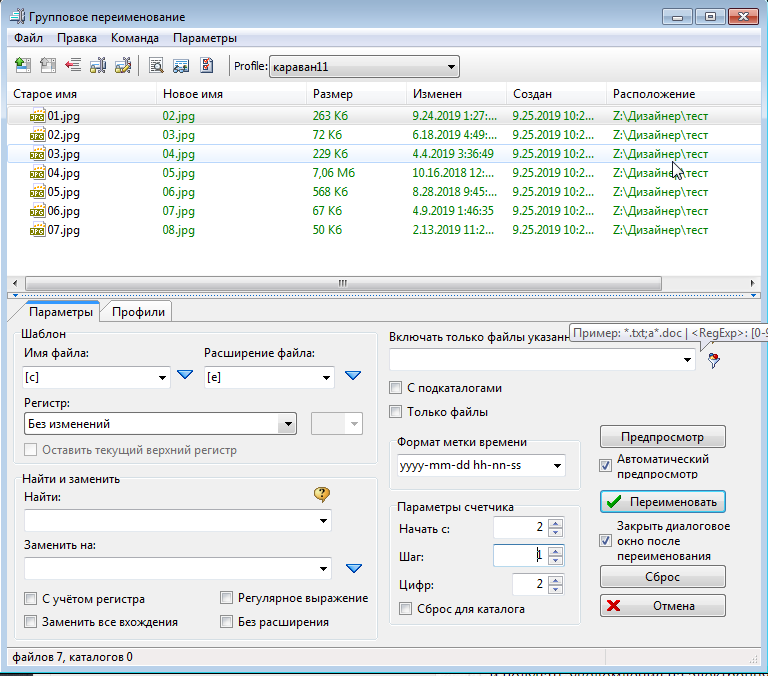Click the filter icon beside include-files field
The image size is (768, 676).
pyautogui.click(x=713, y=361)
